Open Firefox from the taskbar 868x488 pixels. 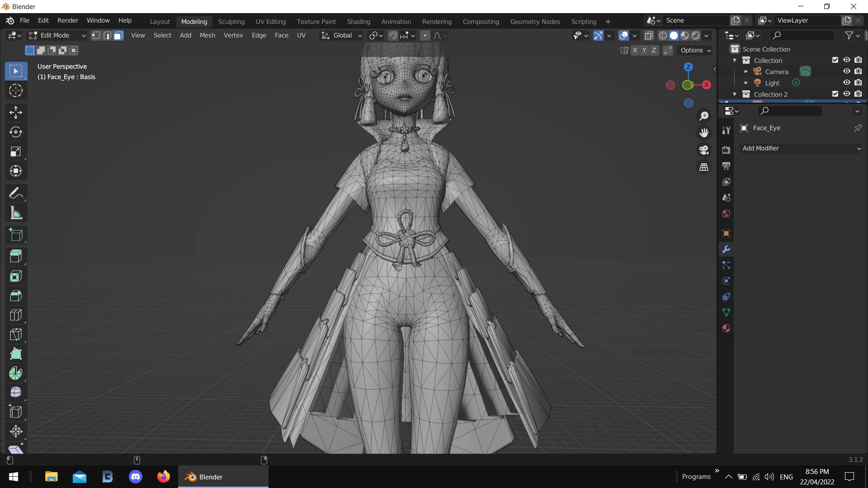pos(163,477)
